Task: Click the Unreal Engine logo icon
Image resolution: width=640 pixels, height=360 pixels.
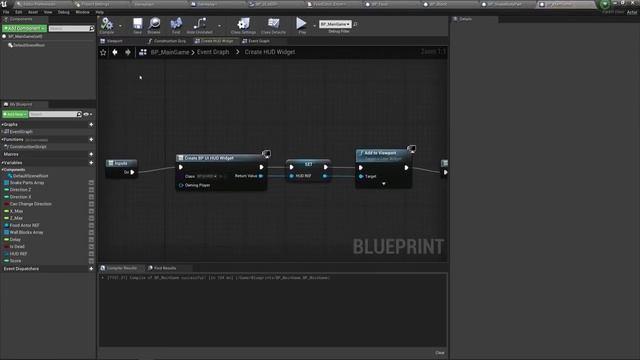Action: (x=4, y=4)
